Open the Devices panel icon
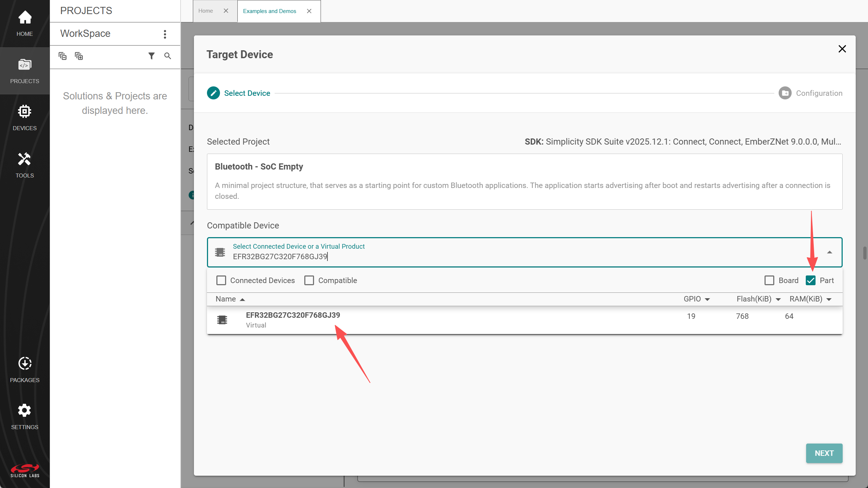 pyautogui.click(x=25, y=117)
